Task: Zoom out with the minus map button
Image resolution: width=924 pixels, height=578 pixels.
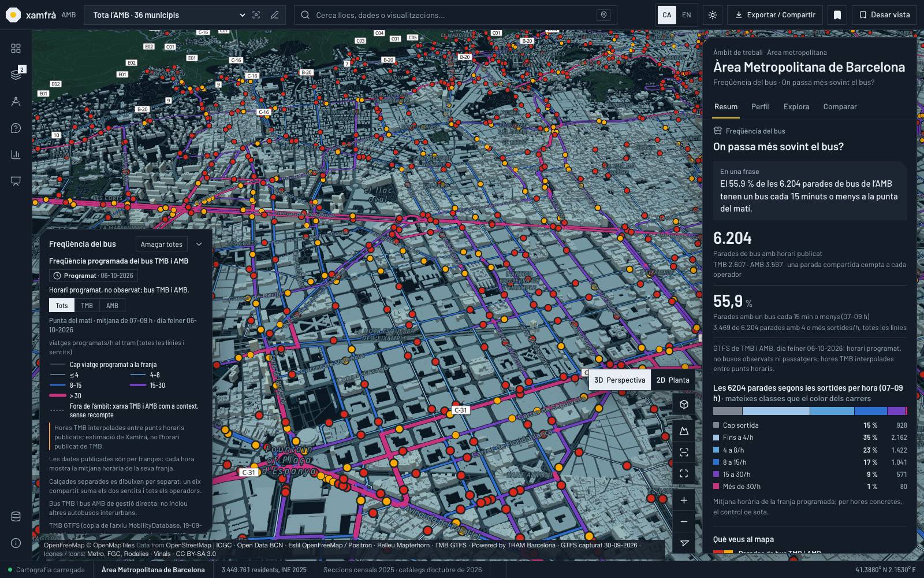Action: coord(684,521)
